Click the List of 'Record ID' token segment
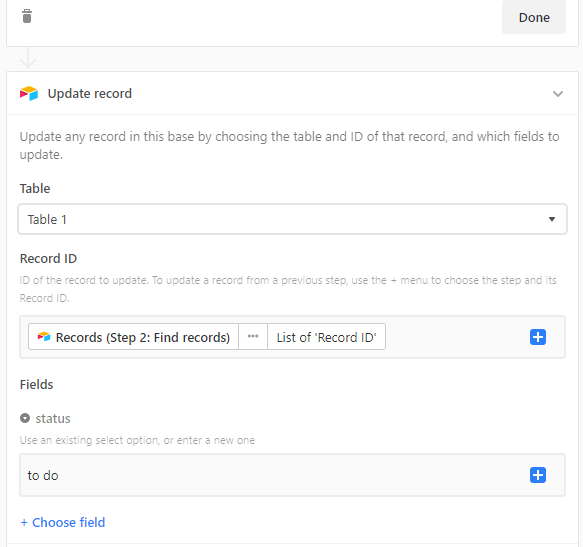The width and height of the screenshot is (583, 547). [326, 337]
